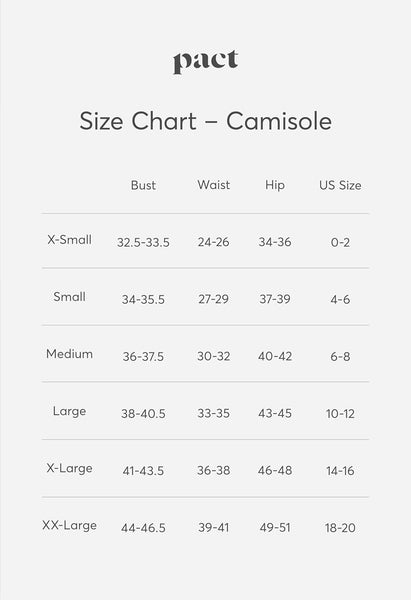
Task: Select the Small row label
Action: pos(69,297)
